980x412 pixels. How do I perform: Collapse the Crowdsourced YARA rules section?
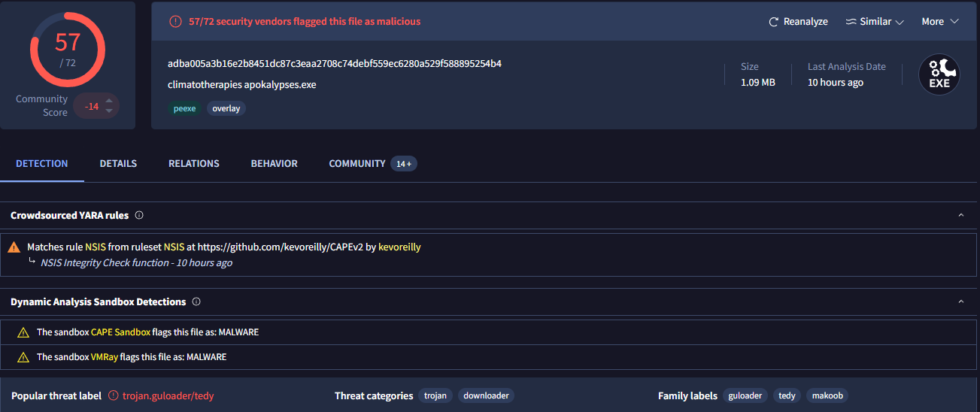pyautogui.click(x=960, y=216)
